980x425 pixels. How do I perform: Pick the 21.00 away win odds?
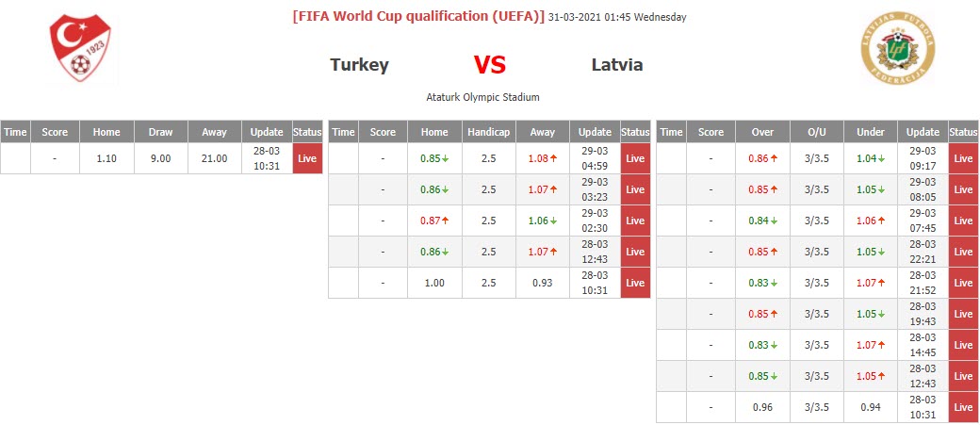coord(215,158)
